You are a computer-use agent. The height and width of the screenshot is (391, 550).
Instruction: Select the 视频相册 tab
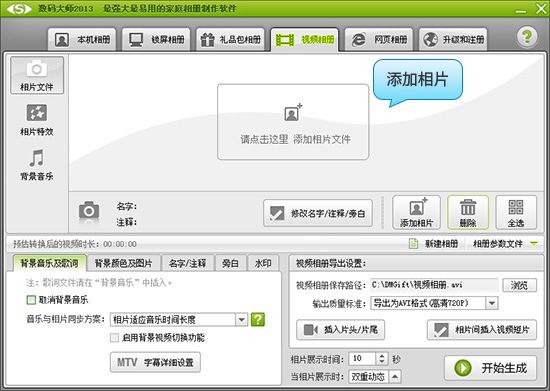click(x=304, y=40)
